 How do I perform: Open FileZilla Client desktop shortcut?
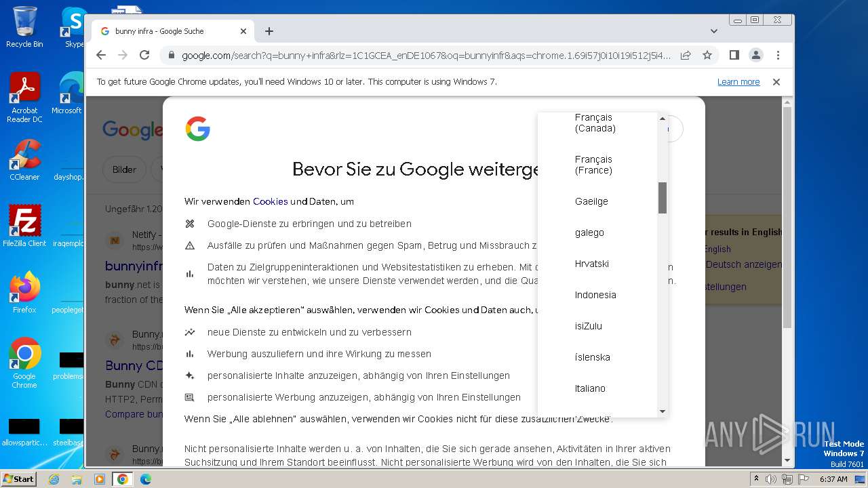pos(24,226)
